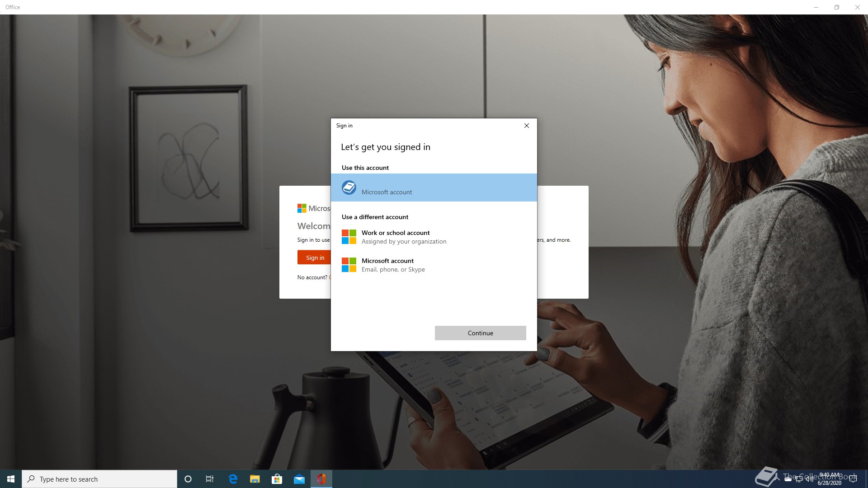Screen dimensions: 868x488
Task: Open the Action Center notifications
Action: point(853,479)
